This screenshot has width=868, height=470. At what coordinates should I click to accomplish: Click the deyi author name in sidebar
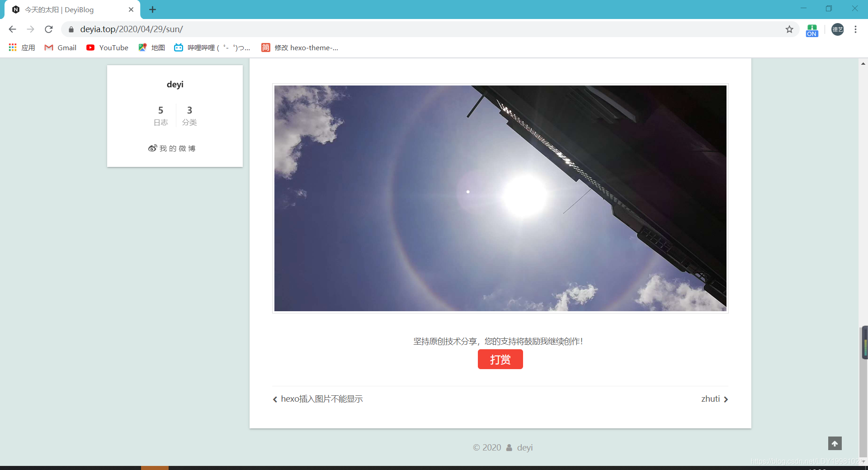(175, 85)
